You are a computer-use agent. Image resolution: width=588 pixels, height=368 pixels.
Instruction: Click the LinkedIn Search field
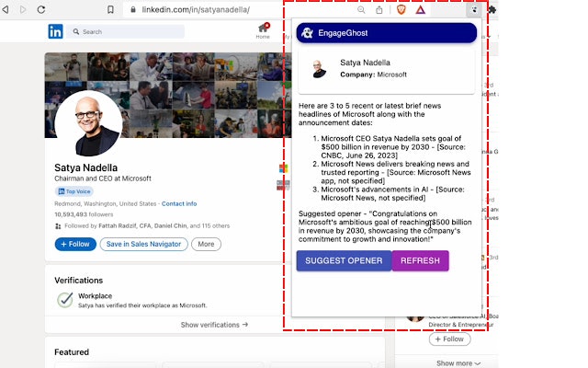tap(126, 31)
